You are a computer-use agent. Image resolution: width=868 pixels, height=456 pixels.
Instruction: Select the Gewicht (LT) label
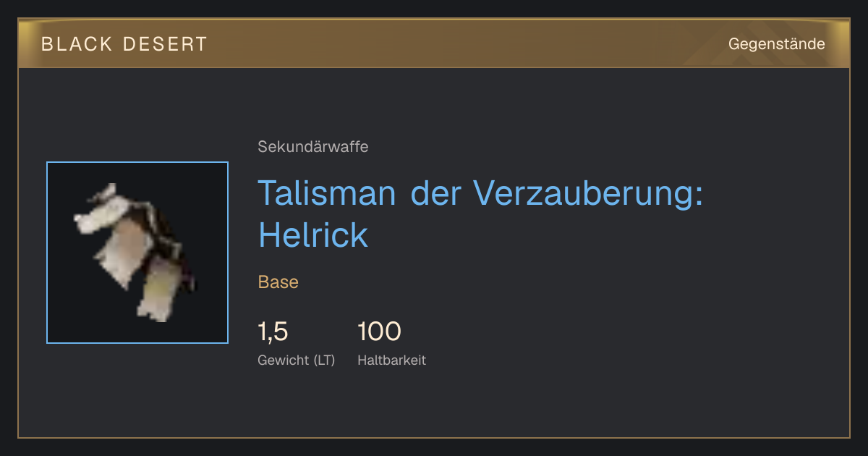(297, 360)
